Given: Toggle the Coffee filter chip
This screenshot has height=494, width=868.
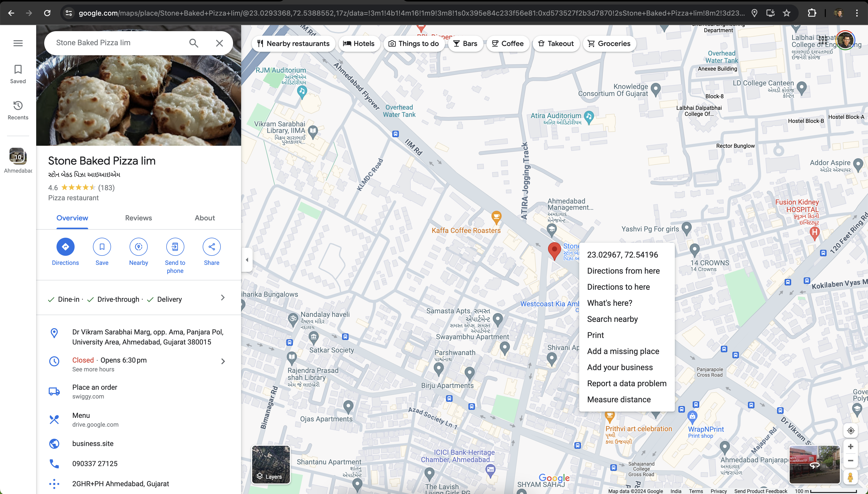Looking at the screenshot, I should click(x=508, y=43).
